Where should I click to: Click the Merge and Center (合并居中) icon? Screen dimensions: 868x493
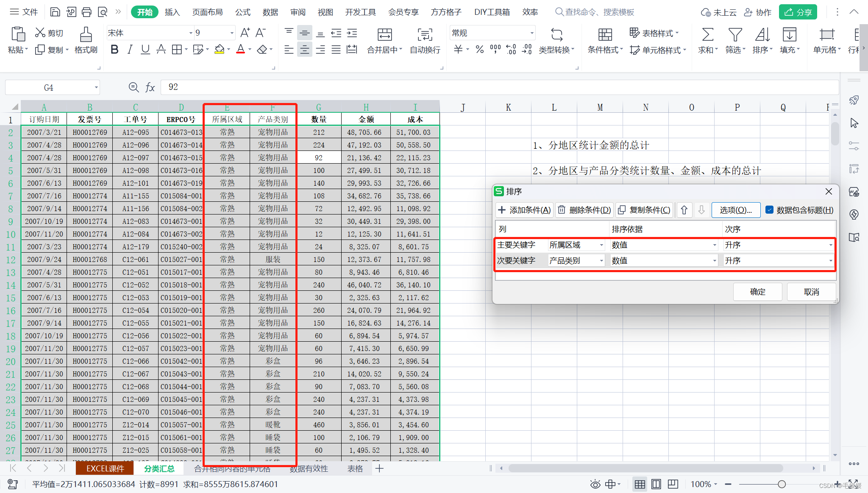384,35
